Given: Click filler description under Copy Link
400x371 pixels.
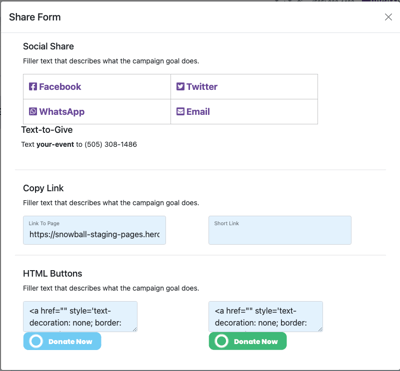Looking at the screenshot, I should coord(111,203).
